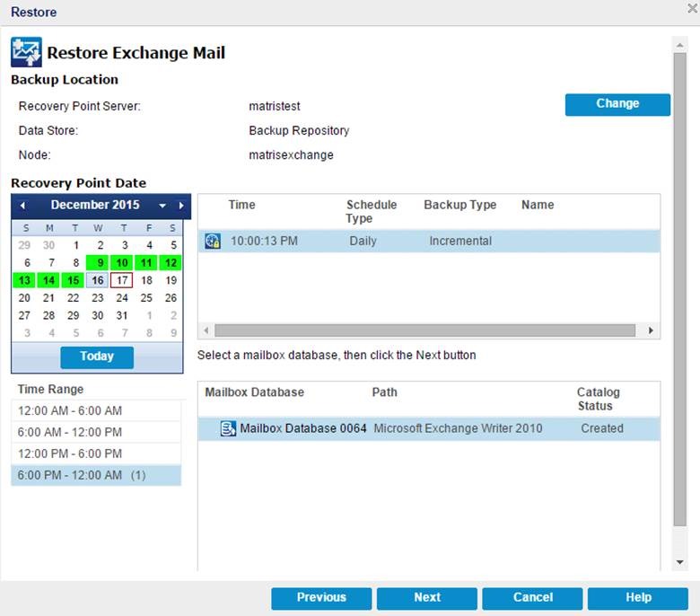Click the right arrow of horizontal scrollbar

pyautogui.click(x=651, y=330)
